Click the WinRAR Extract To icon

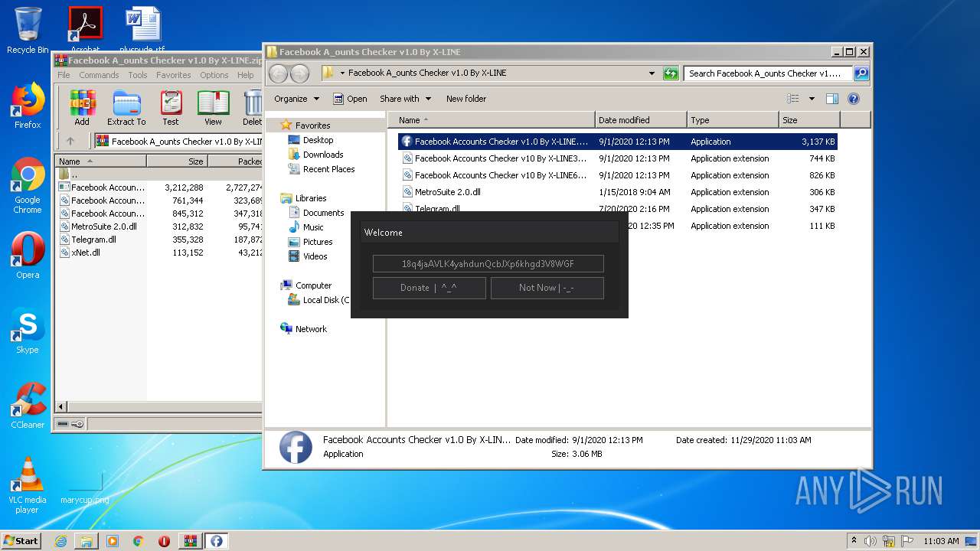tap(126, 107)
